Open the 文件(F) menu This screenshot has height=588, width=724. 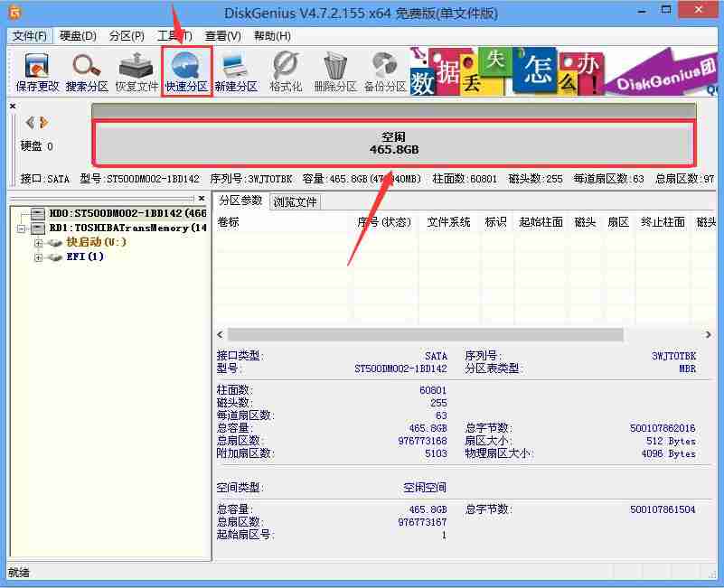(30, 36)
